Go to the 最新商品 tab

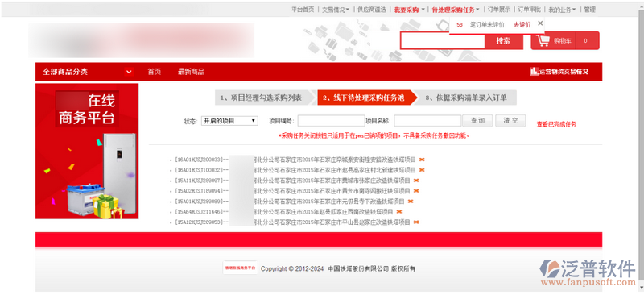[x=191, y=72]
